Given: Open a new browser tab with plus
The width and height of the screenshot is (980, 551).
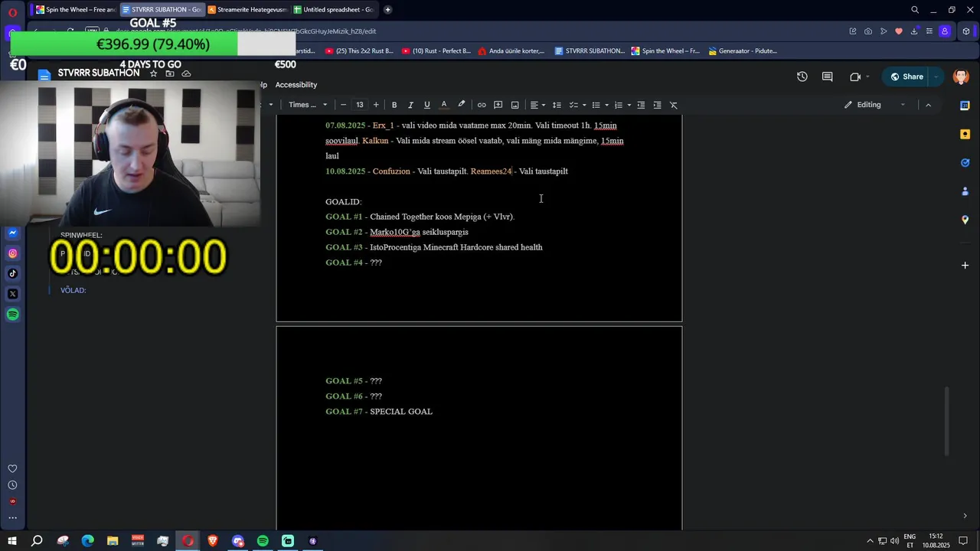Looking at the screenshot, I should (387, 10).
